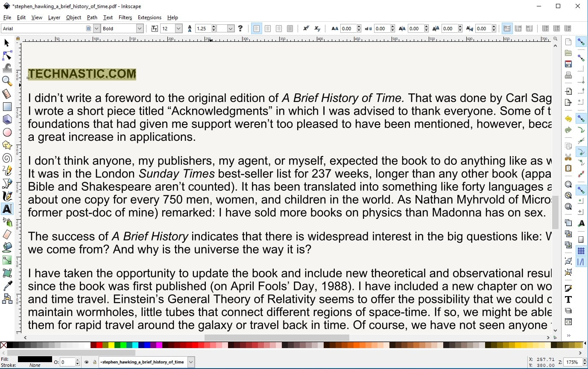Viewport: 588px width, 369px height.
Task: Open the Bold font style dropdown
Action: pyautogui.click(x=140, y=29)
